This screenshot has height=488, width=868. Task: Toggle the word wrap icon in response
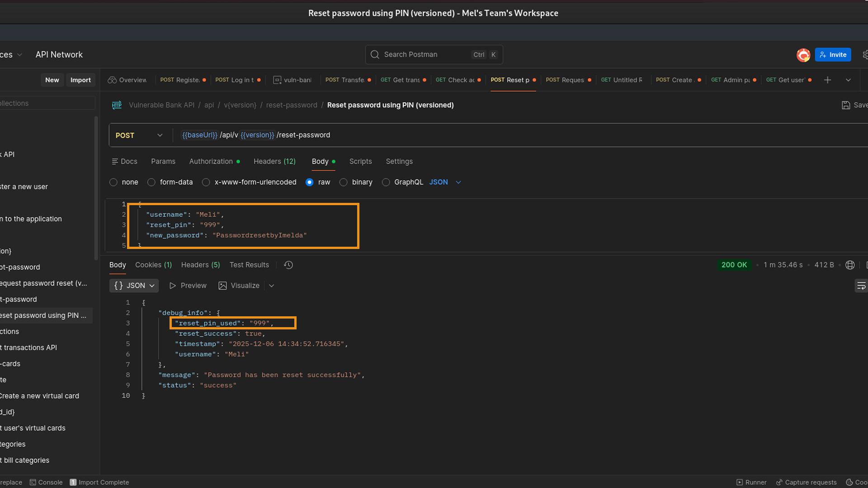(861, 286)
